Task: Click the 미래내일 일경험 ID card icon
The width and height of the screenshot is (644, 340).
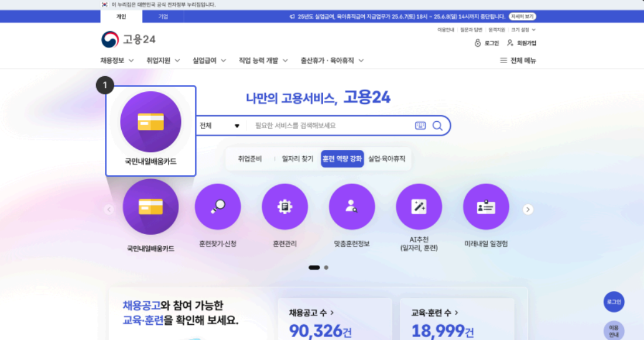Action: [486, 207]
